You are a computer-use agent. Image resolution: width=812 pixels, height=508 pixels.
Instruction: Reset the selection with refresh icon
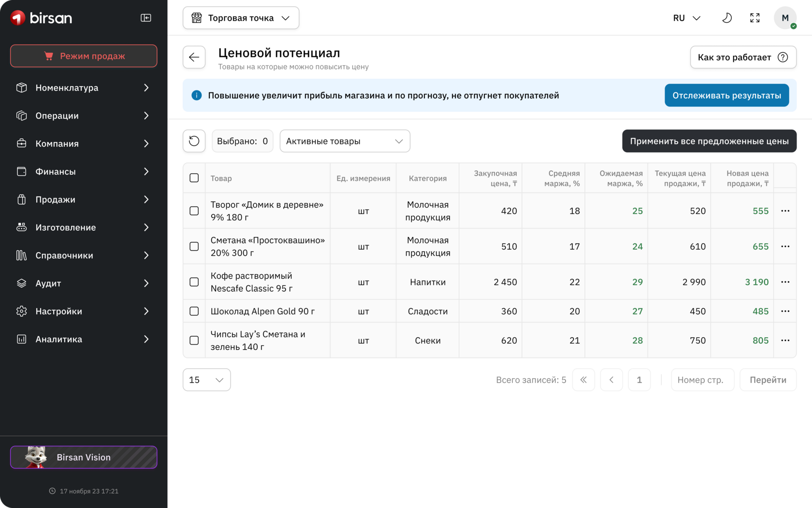(194, 141)
